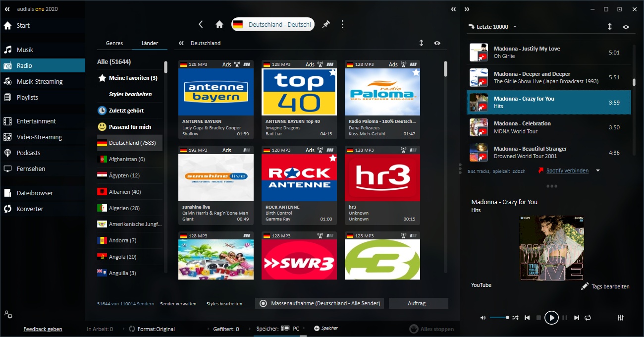The image size is (644, 337).
Task: Open the Musik section
Action: pyautogui.click(x=43, y=50)
